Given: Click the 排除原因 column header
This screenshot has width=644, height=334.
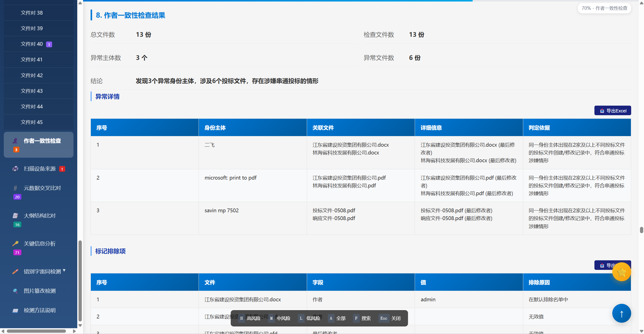Looking at the screenshot, I should click(x=577, y=282).
